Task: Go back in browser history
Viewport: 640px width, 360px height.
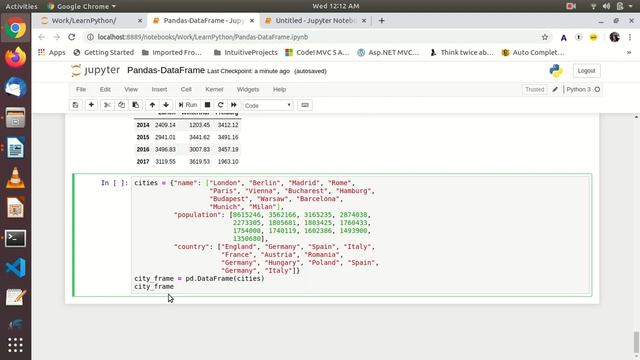Action: pyautogui.click(x=42, y=37)
